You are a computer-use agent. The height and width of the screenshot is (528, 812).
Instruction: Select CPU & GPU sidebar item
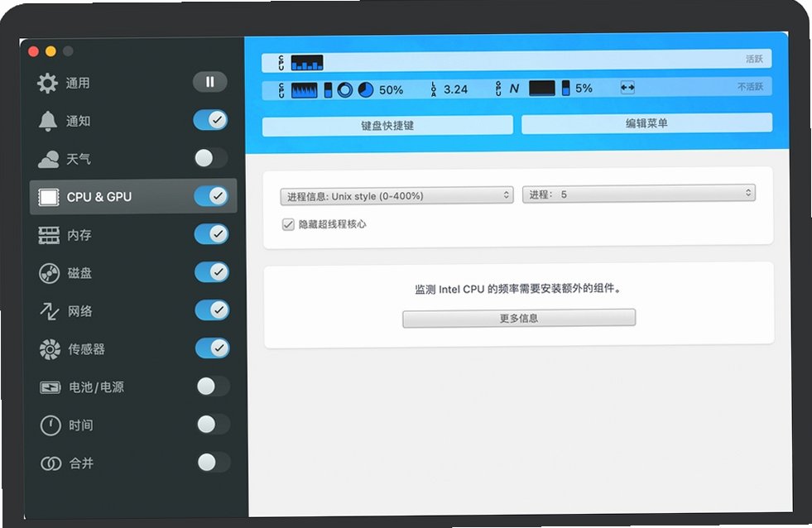point(133,197)
